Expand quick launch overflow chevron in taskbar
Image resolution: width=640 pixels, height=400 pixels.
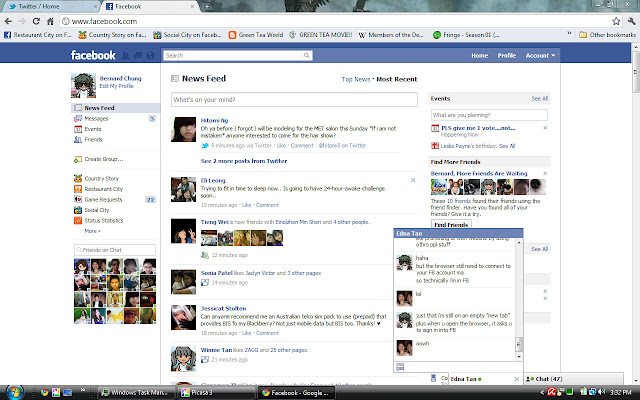83,390
